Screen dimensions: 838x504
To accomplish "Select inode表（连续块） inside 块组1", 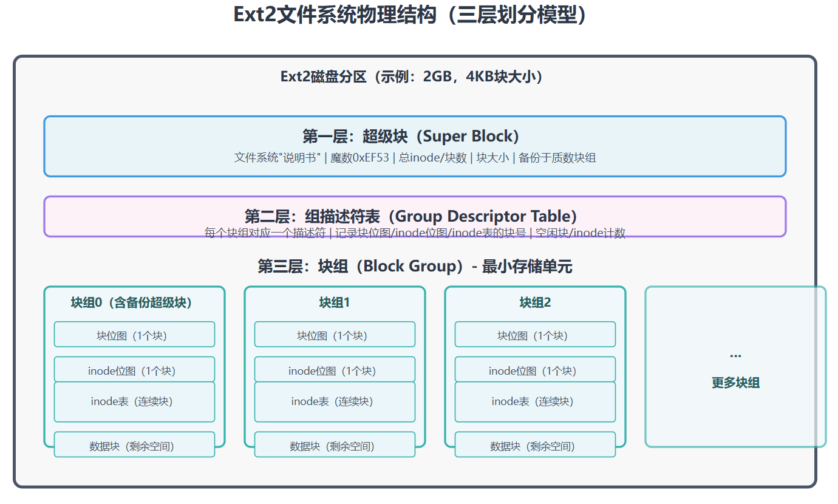I will coord(335,401).
